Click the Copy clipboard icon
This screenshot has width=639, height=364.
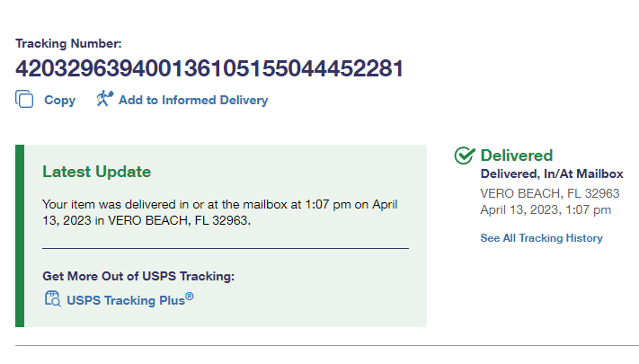pos(24,100)
